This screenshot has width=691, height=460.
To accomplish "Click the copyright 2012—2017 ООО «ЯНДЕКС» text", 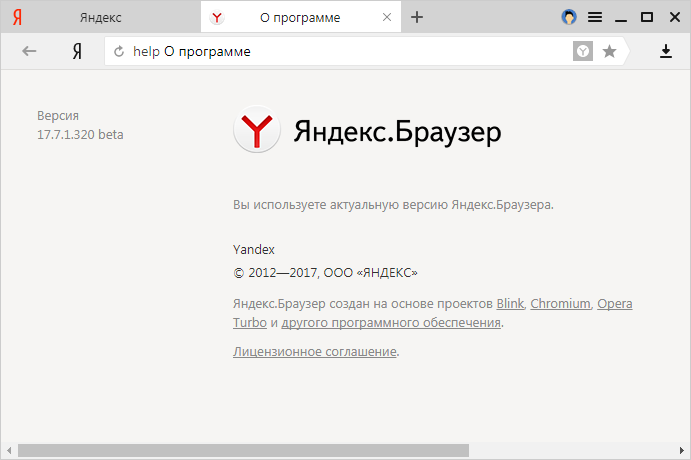I will pos(325,273).
